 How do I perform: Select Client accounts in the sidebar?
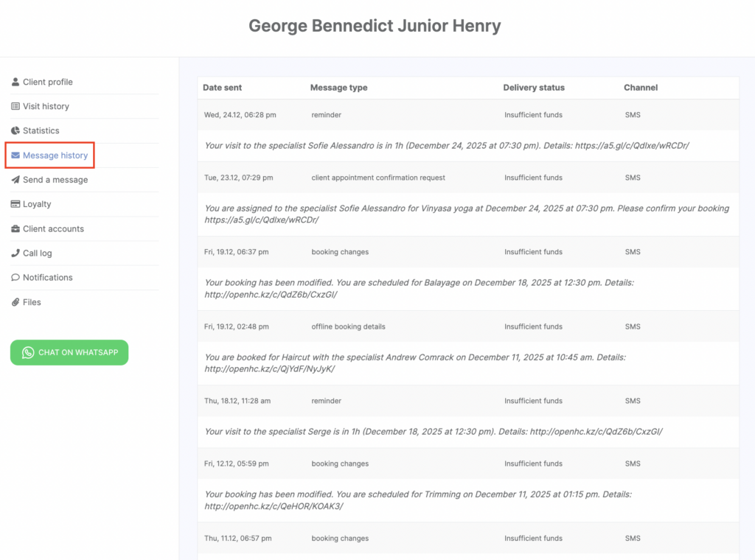click(x=53, y=228)
